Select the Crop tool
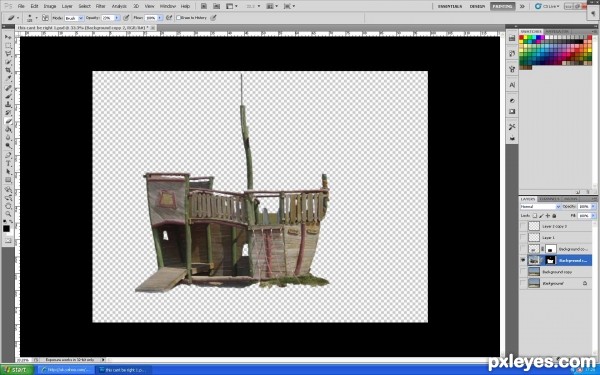 pos(8,70)
